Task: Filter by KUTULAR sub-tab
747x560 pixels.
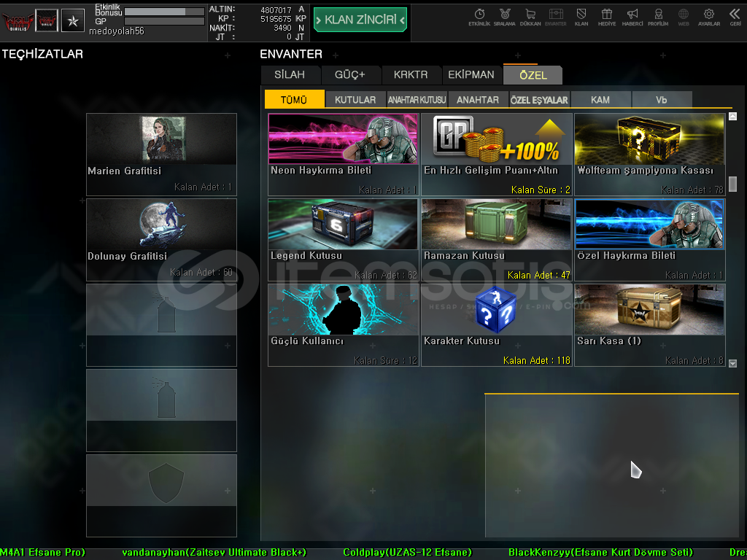Action: (x=355, y=99)
